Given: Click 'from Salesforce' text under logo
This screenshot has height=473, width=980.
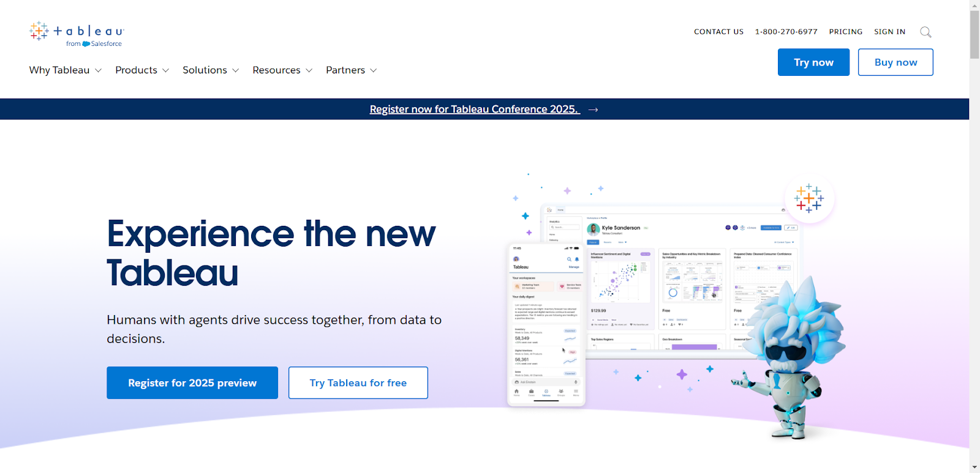Looking at the screenshot, I should [x=94, y=44].
